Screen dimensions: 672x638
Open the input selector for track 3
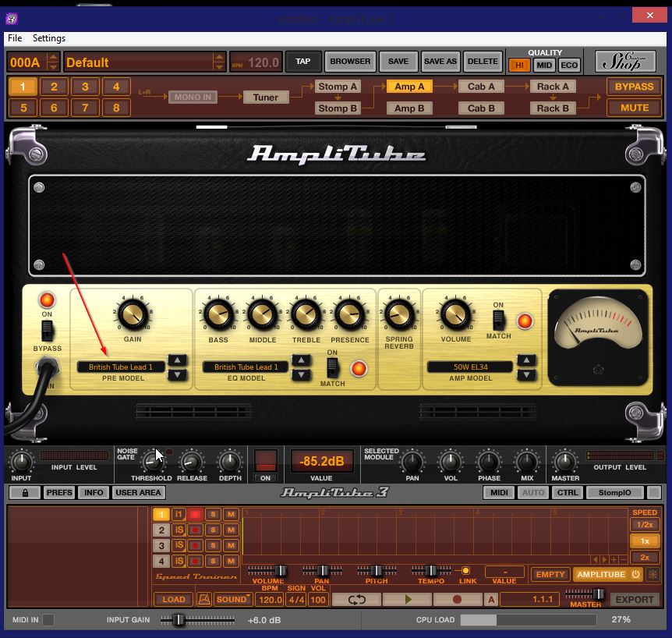tap(179, 545)
